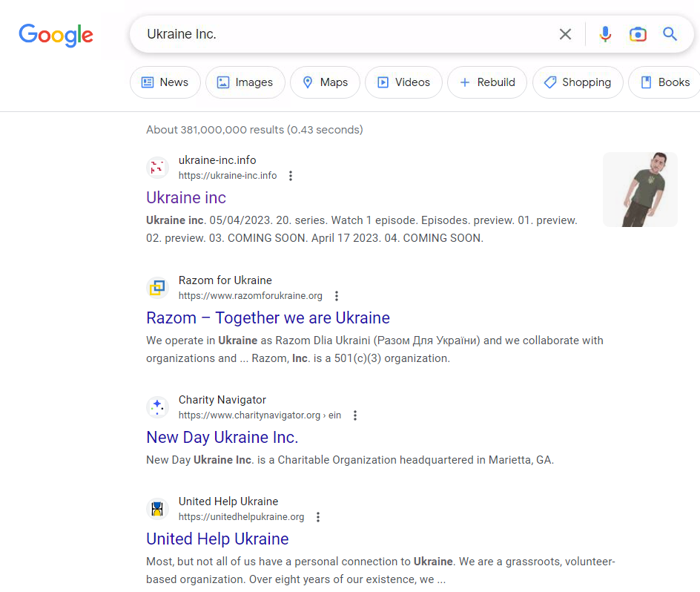Open Razom – Together we are Ukraine link
Screen dimensions: 700x592
(x=268, y=318)
